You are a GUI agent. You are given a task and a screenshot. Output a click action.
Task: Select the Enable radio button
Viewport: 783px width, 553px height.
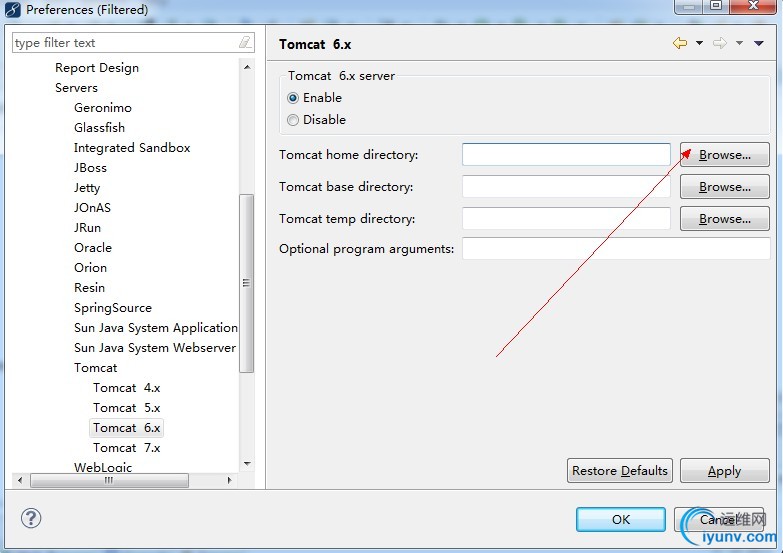293,98
